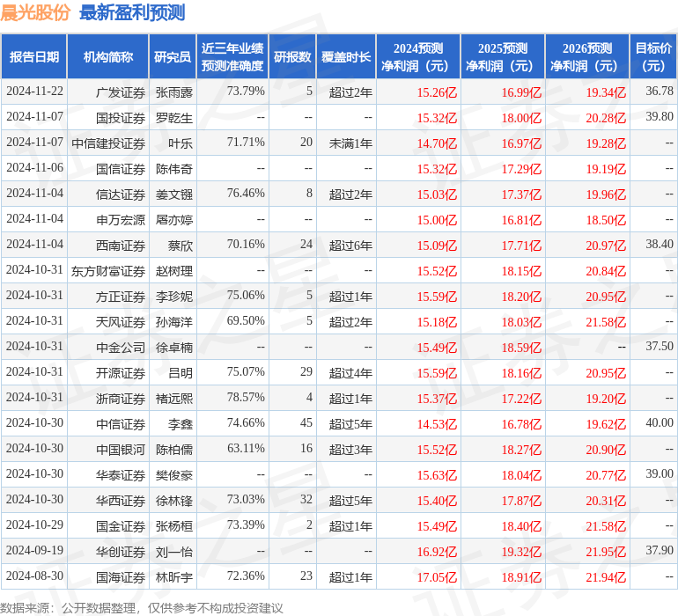
Task: Click the 近三年业绩预测准确度 column header
Action: point(232,56)
